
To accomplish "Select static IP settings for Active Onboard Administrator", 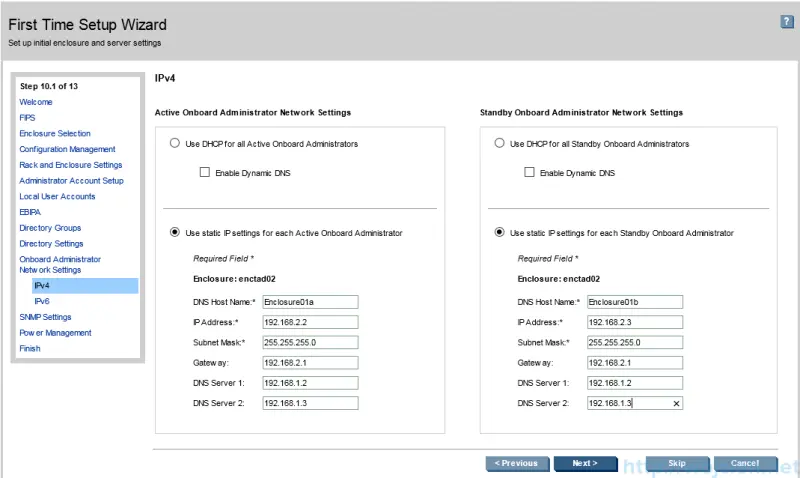I will [174, 232].
